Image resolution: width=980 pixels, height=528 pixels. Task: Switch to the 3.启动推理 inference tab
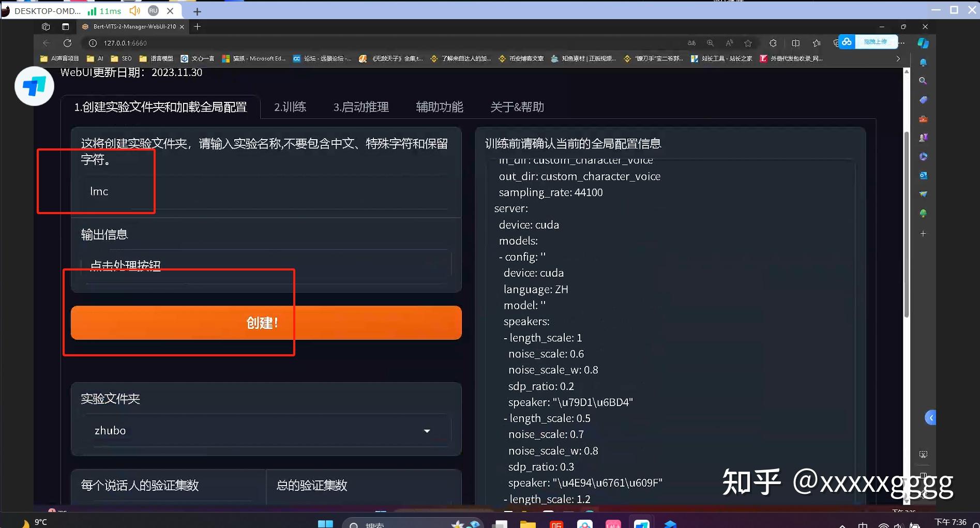(360, 107)
